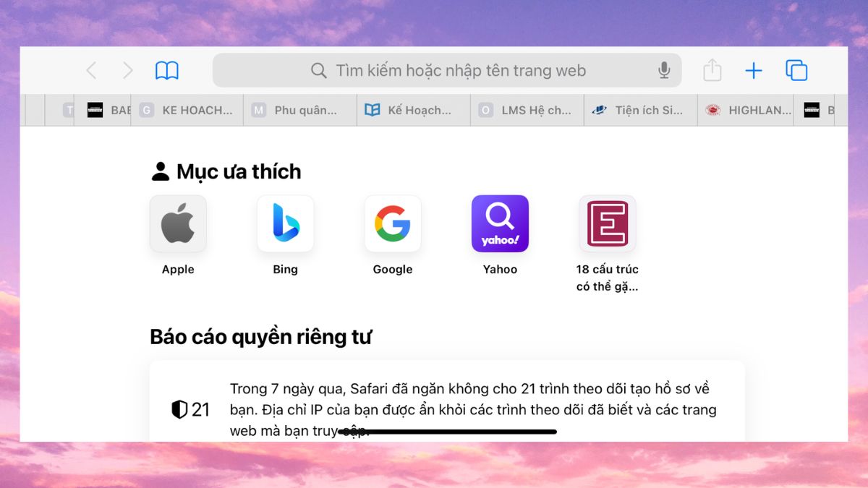This screenshot has height=488, width=868.
Task: Go forward with the right chevron
Action: pyautogui.click(x=128, y=70)
